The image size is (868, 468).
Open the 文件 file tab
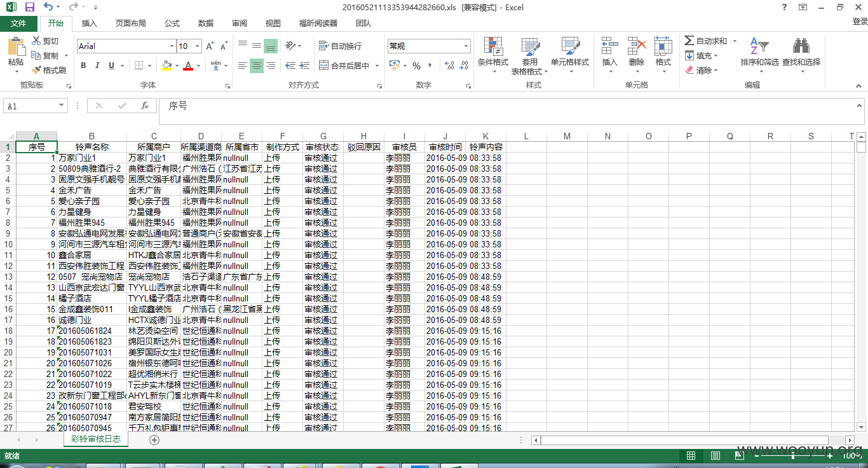18,24
